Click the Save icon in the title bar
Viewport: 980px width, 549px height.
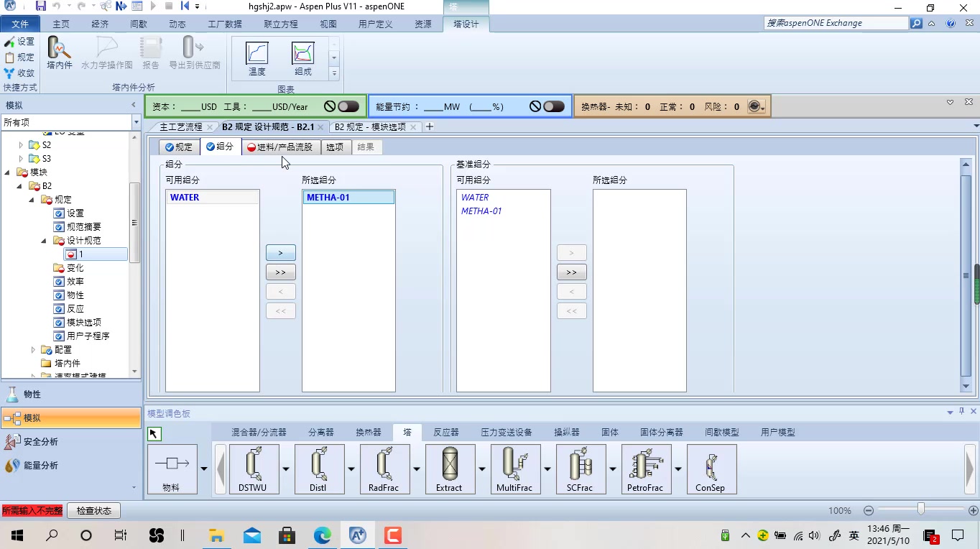(x=41, y=6)
